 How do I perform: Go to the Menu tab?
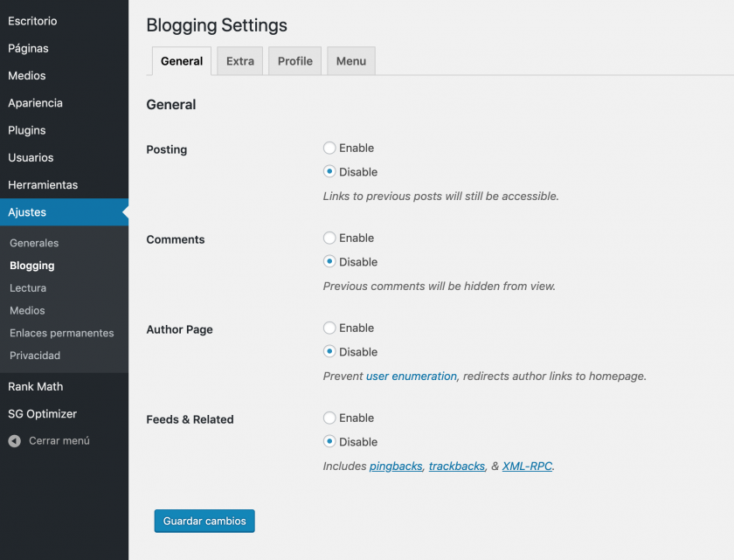(x=350, y=61)
